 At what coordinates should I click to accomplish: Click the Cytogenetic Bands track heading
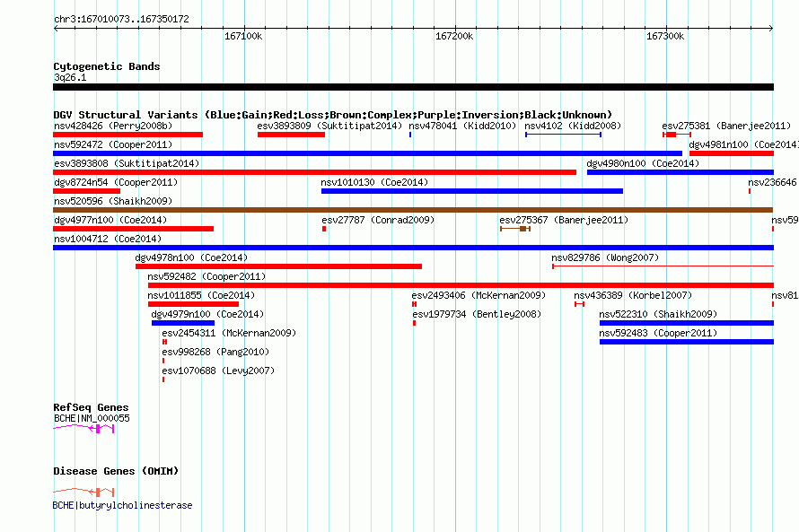coord(107,66)
